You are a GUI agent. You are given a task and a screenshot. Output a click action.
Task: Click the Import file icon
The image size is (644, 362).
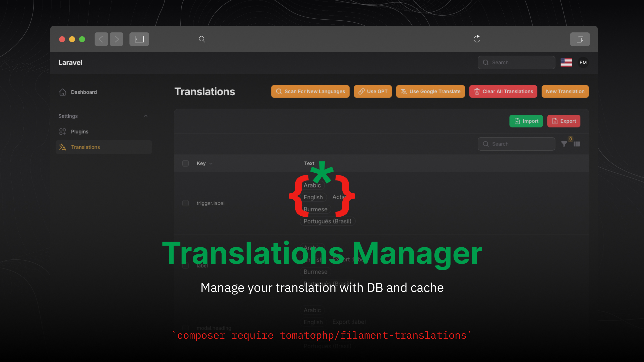517,121
